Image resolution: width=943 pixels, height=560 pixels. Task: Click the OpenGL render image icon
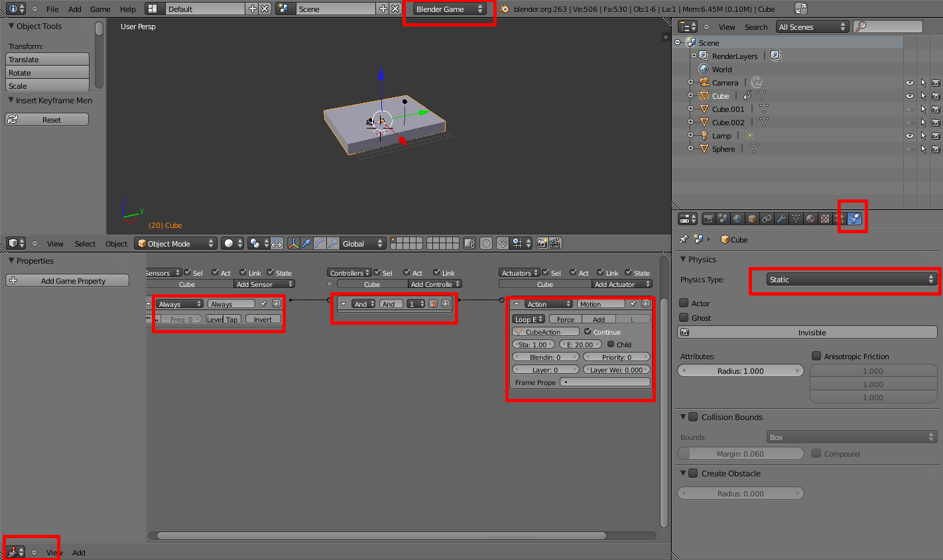tap(542, 243)
